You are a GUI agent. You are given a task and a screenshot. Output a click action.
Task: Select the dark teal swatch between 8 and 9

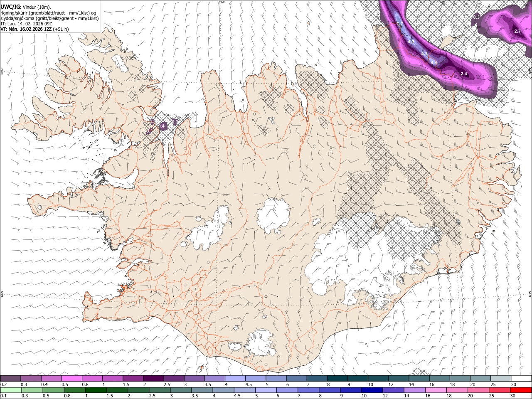337,378
